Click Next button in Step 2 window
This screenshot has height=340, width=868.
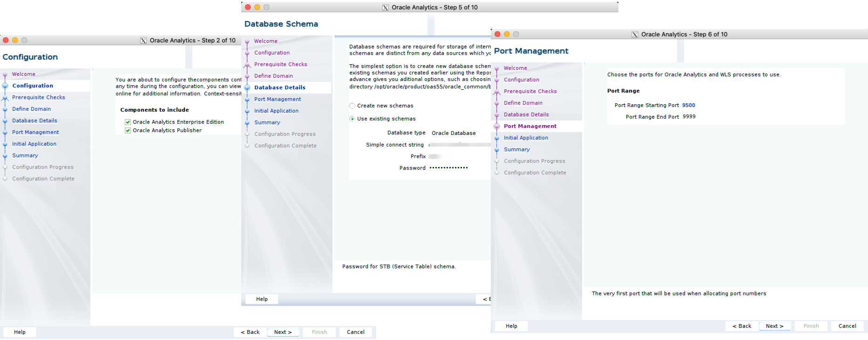click(x=283, y=332)
